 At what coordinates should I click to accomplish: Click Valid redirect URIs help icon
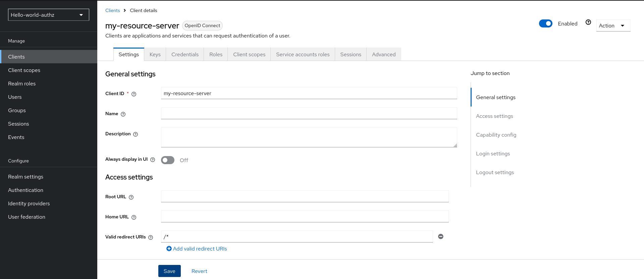point(151,237)
